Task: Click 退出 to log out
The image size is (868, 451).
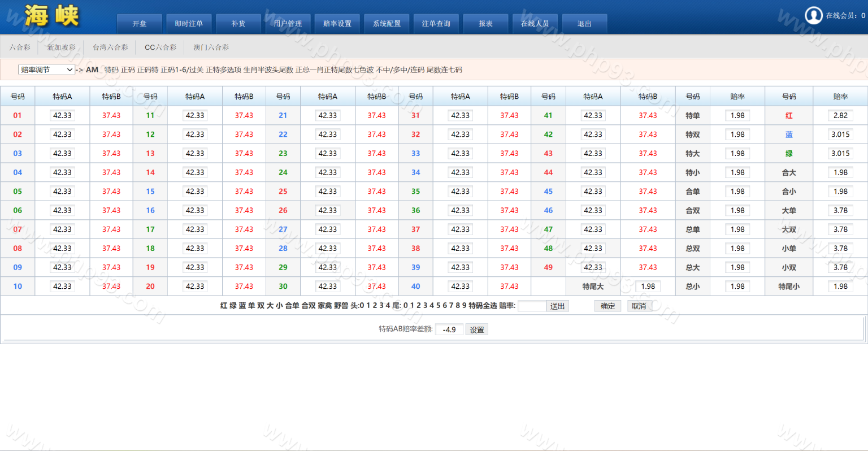Action: point(584,24)
